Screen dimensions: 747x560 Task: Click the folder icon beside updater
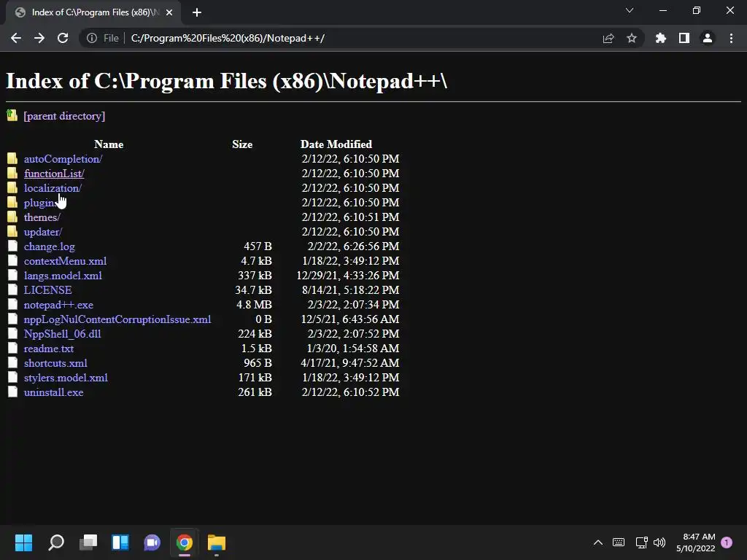[x=12, y=231]
